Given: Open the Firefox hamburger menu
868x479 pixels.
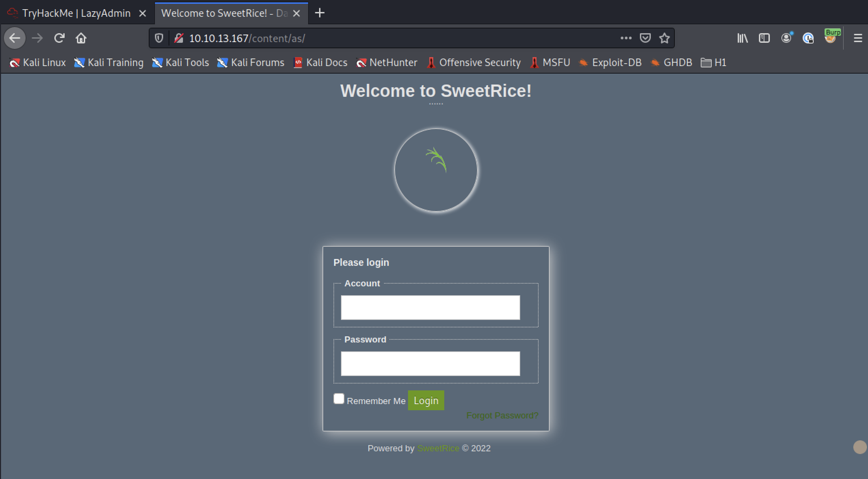Looking at the screenshot, I should (857, 38).
